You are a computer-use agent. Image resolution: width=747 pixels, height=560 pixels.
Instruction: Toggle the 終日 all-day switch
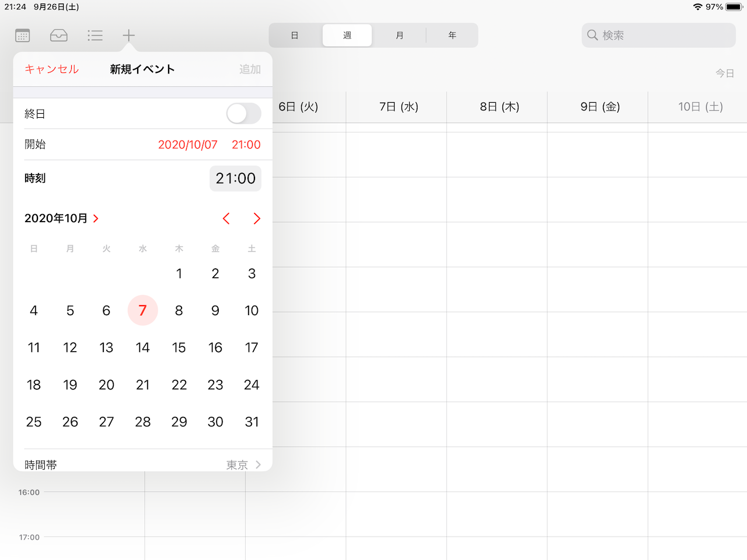tap(243, 114)
